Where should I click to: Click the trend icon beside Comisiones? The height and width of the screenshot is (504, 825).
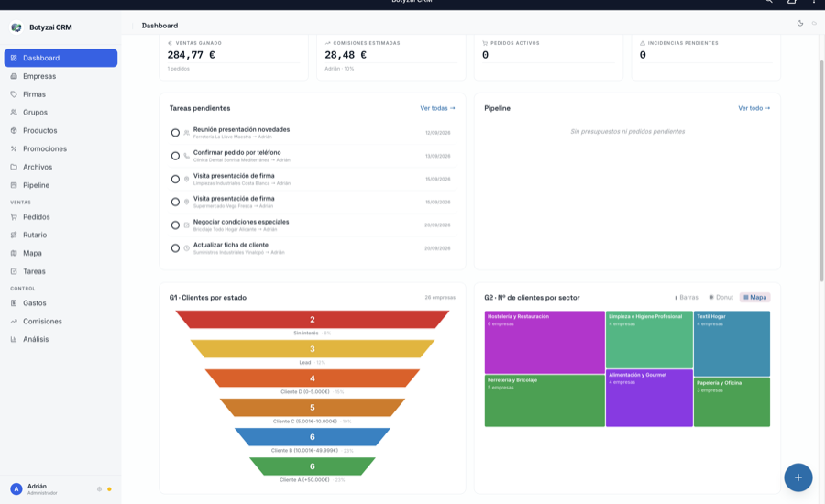pos(14,322)
